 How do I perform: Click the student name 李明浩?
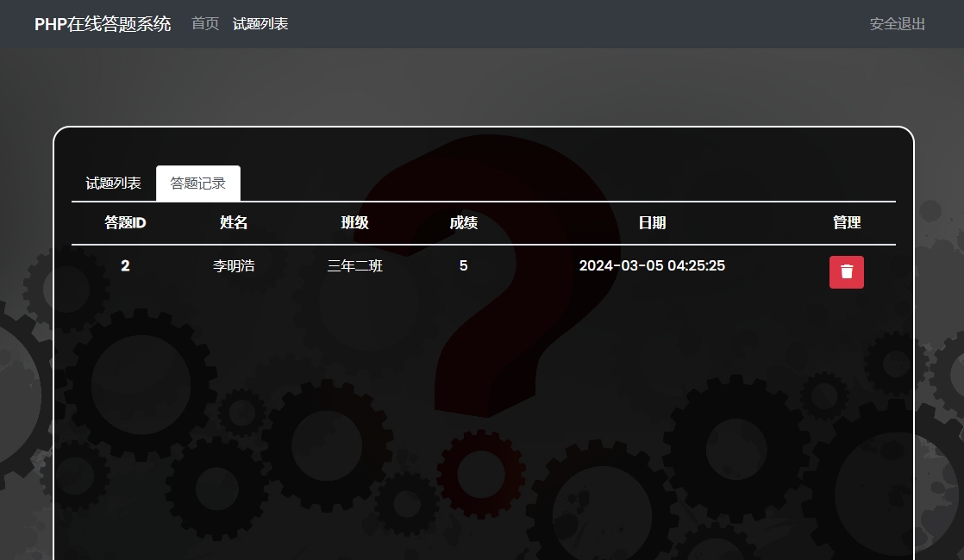coord(234,266)
